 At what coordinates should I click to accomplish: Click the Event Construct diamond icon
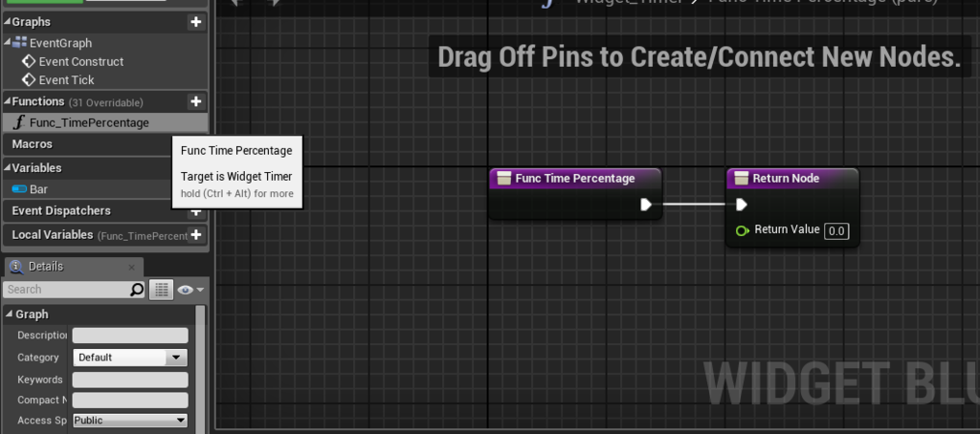tap(29, 61)
